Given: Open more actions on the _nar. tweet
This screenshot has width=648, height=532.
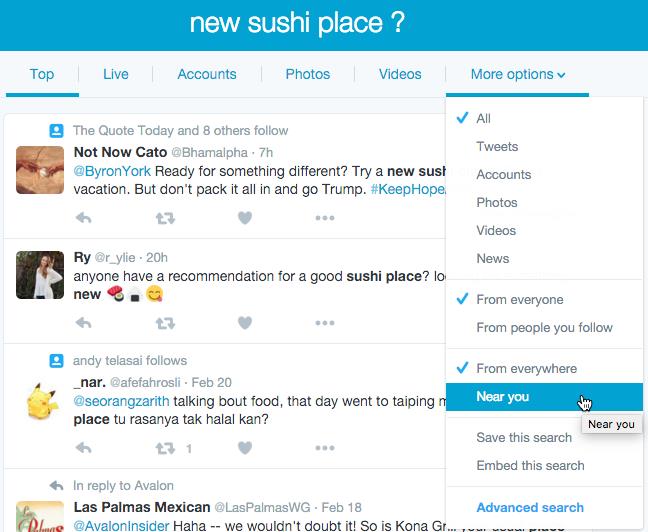Looking at the screenshot, I should point(324,449).
